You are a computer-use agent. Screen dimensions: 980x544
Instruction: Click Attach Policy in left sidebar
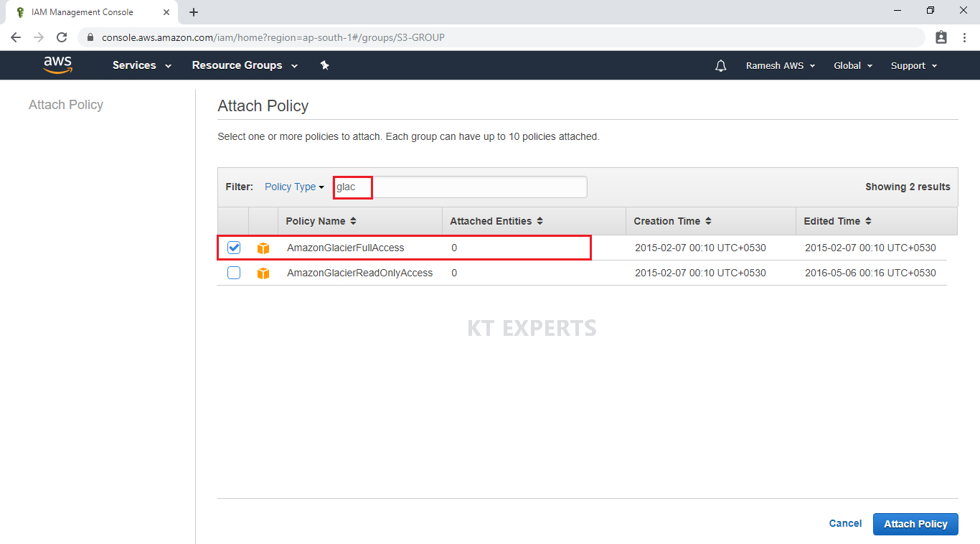(x=66, y=105)
